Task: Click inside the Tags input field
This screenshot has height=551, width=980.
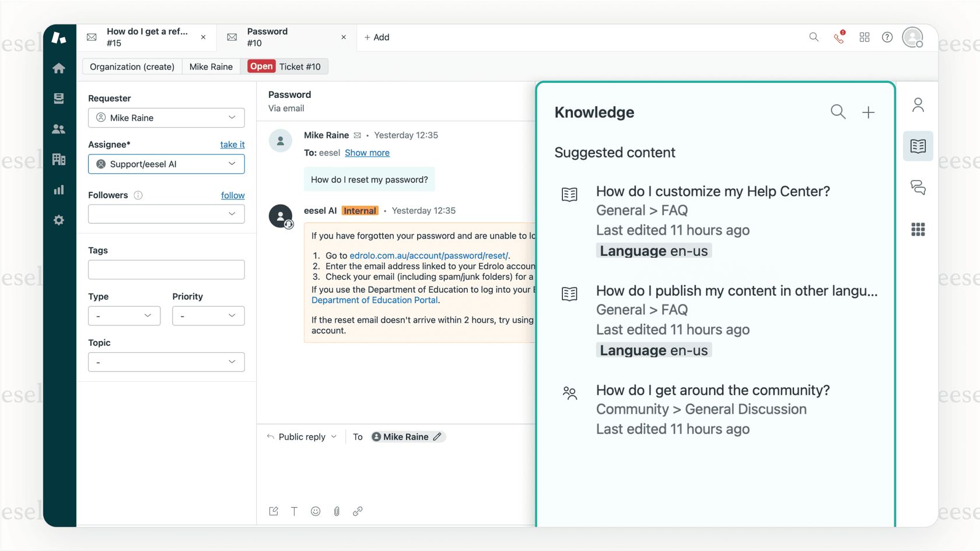Action: tap(166, 269)
